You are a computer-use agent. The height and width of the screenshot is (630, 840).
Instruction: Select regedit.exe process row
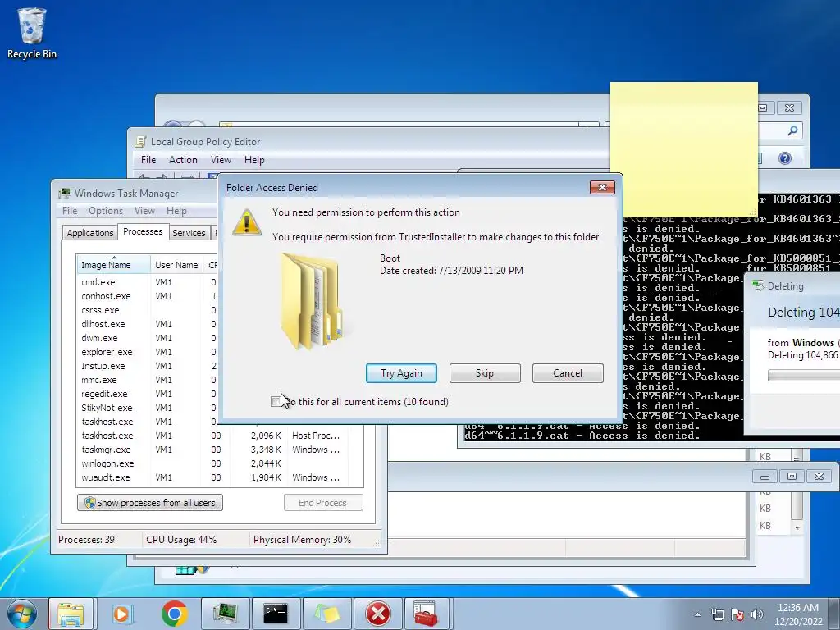click(x=148, y=394)
